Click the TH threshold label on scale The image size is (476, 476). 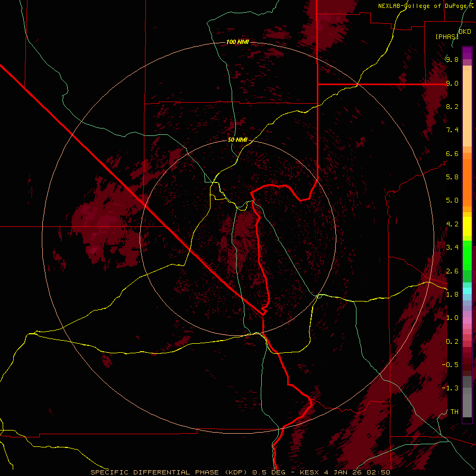454,412
